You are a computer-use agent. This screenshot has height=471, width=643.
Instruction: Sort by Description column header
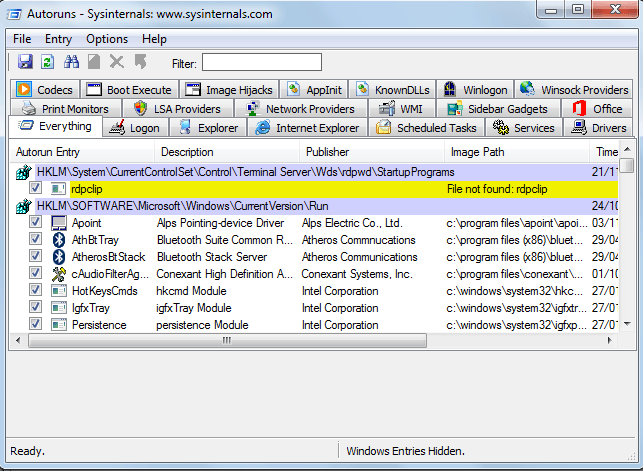(x=227, y=152)
